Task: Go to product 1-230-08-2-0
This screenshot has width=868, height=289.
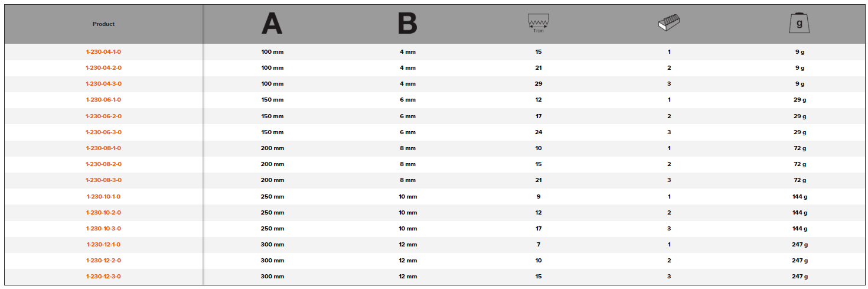Action: click(x=103, y=164)
